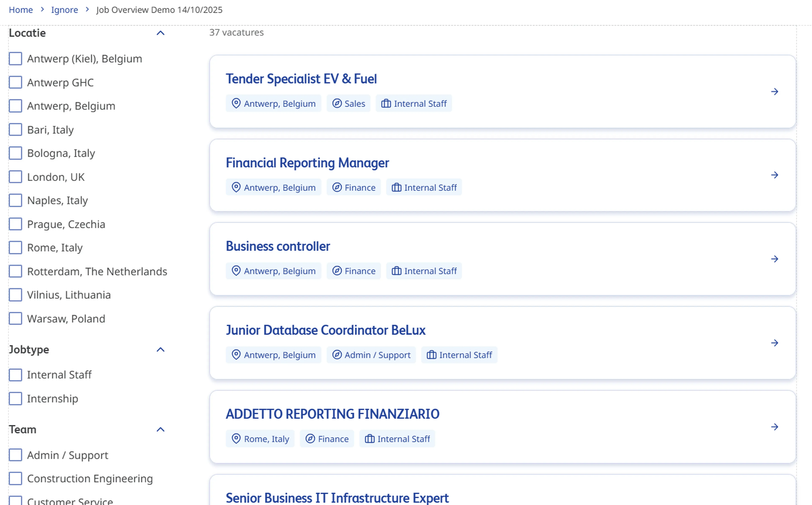Viewport: 812px width, 505px height.
Task: Click the Finance tag on Business controller card
Action: (354, 271)
